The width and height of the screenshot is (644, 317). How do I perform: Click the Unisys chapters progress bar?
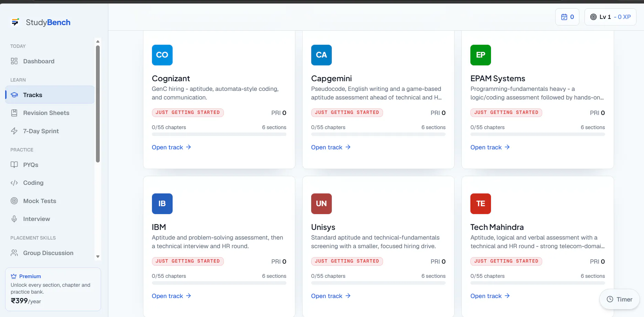(x=378, y=283)
